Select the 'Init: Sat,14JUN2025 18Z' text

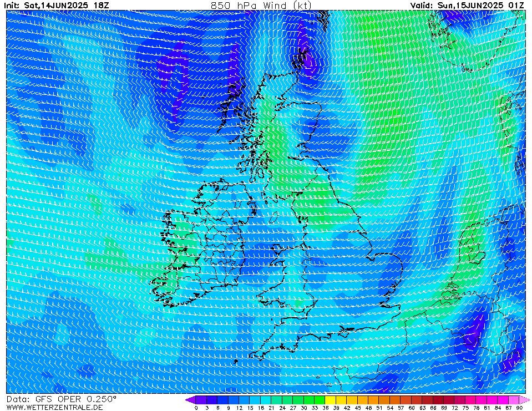tap(57, 5)
